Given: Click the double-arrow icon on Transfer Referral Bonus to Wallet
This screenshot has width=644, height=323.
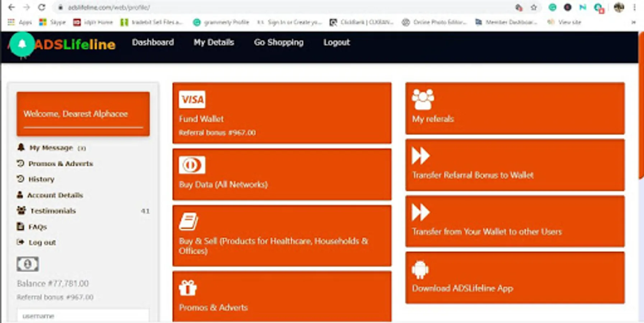Looking at the screenshot, I should 421,156.
